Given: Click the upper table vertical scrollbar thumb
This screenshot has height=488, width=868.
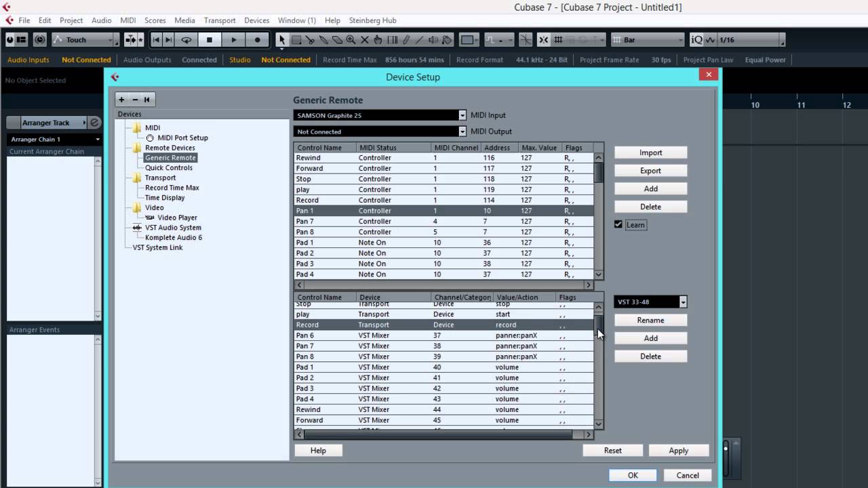Looking at the screenshot, I should coord(599,172).
